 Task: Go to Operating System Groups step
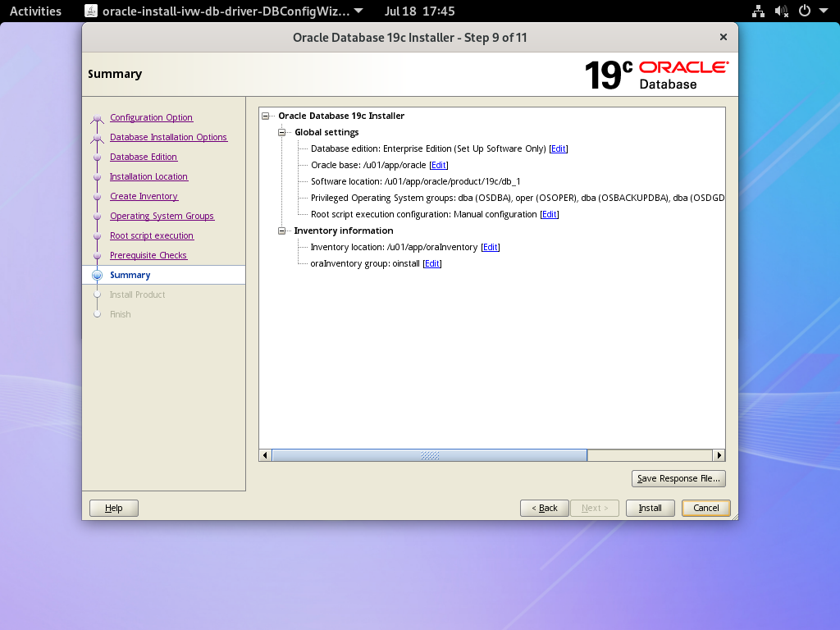coord(162,216)
